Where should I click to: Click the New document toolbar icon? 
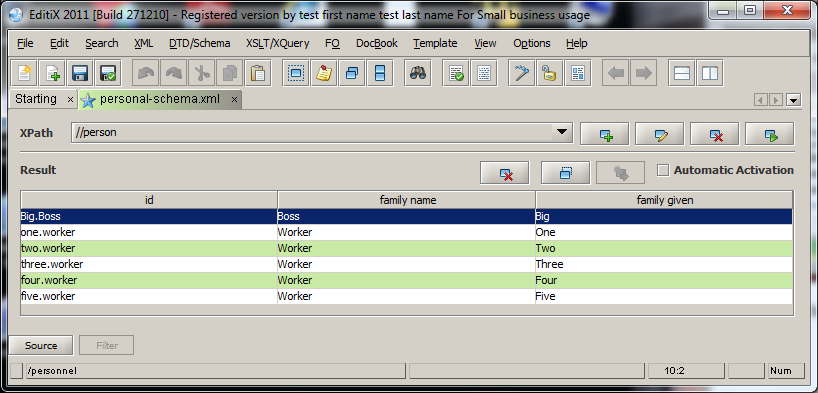[24, 73]
